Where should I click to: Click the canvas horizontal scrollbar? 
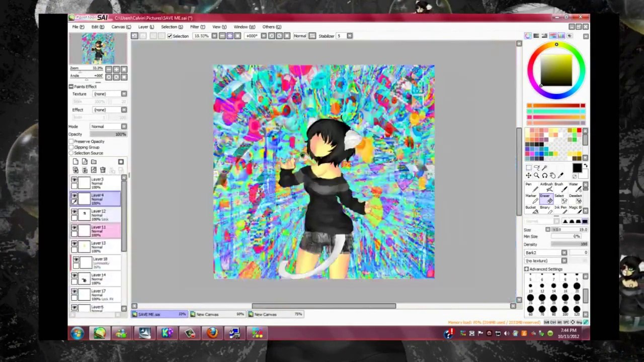point(324,306)
